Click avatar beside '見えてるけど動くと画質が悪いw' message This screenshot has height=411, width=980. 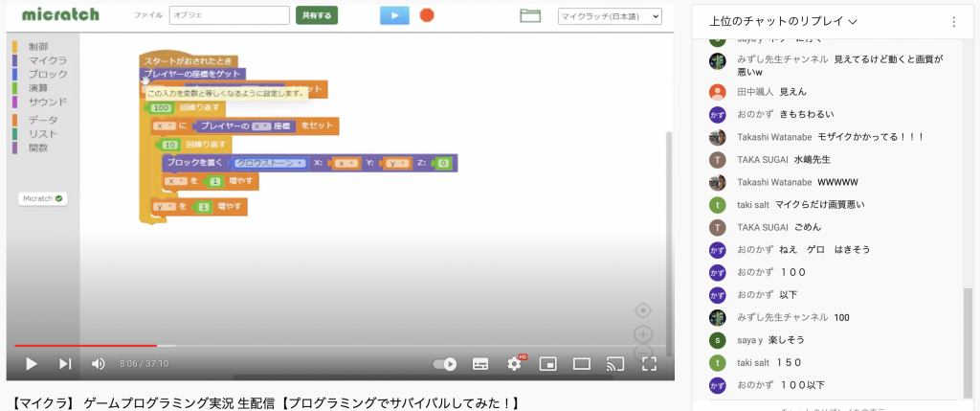tap(718, 60)
